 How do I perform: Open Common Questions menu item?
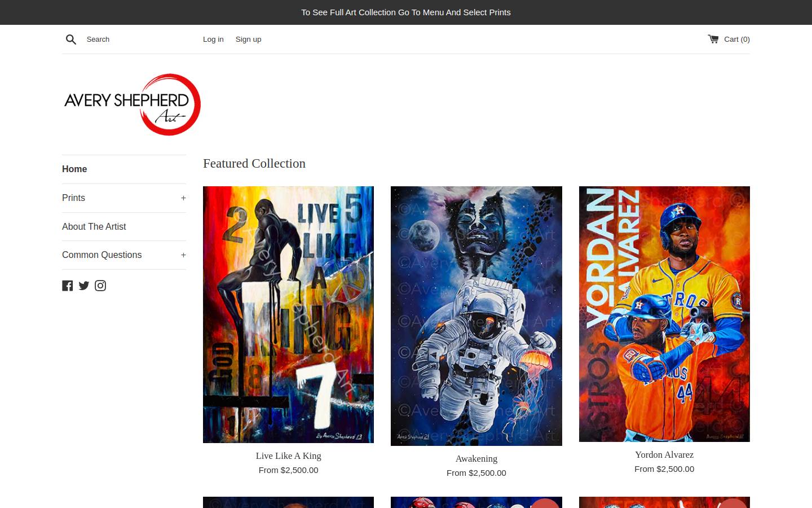tap(102, 255)
